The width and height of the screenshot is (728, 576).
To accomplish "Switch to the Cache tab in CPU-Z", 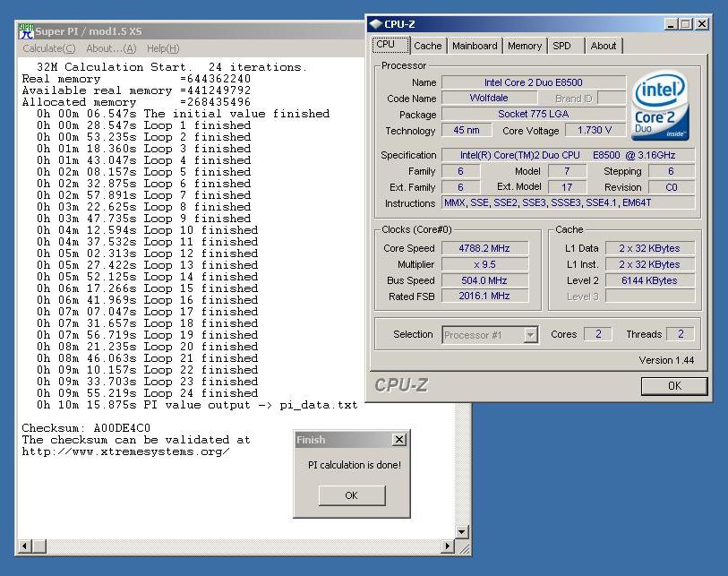I will coord(428,46).
